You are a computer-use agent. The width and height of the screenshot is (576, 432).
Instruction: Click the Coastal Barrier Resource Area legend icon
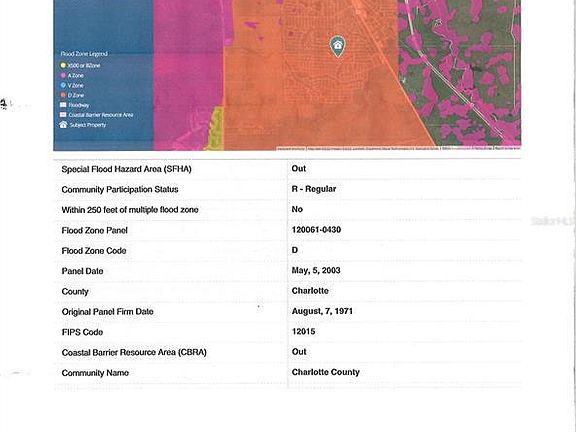[63, 115]
